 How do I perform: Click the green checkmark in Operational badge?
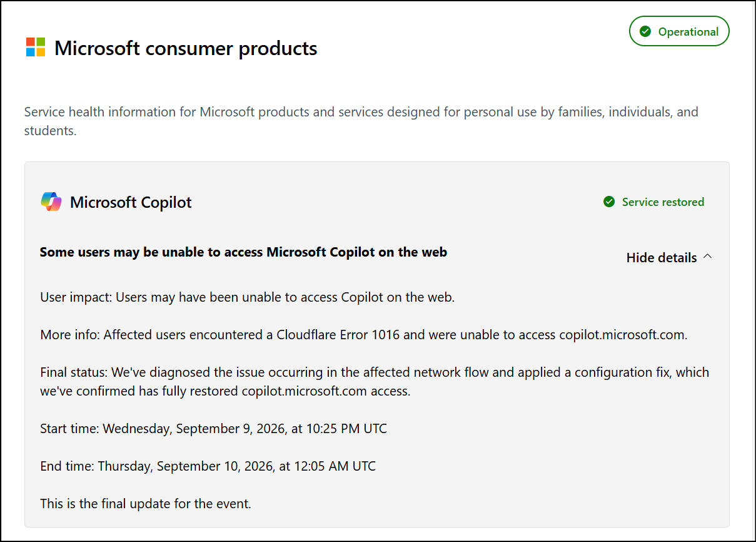(645, 31)
